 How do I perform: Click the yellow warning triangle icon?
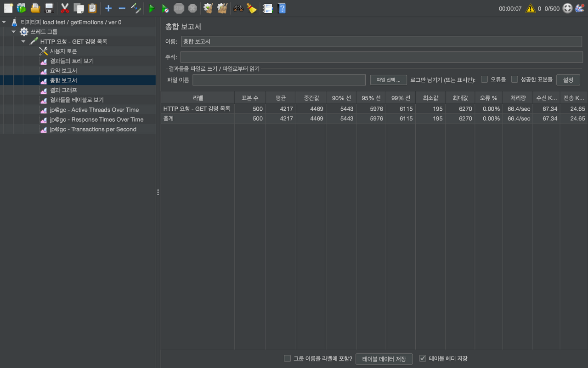(x=531, y=8)
